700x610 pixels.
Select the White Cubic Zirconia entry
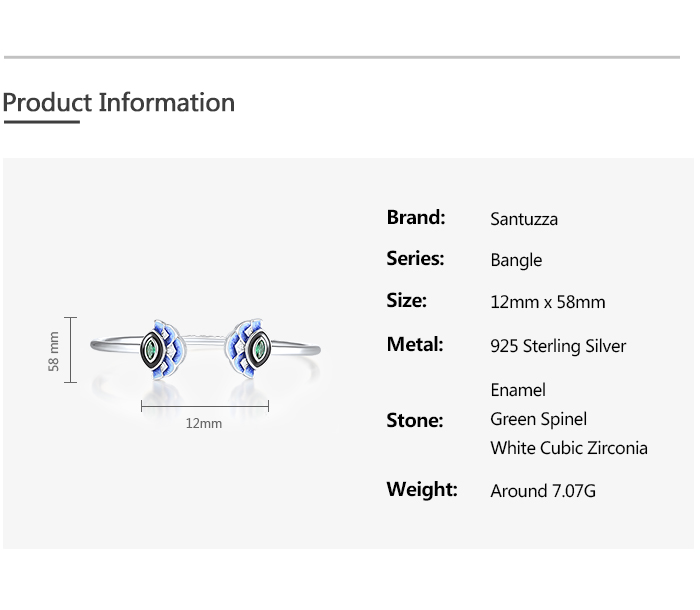click(568, 448)
